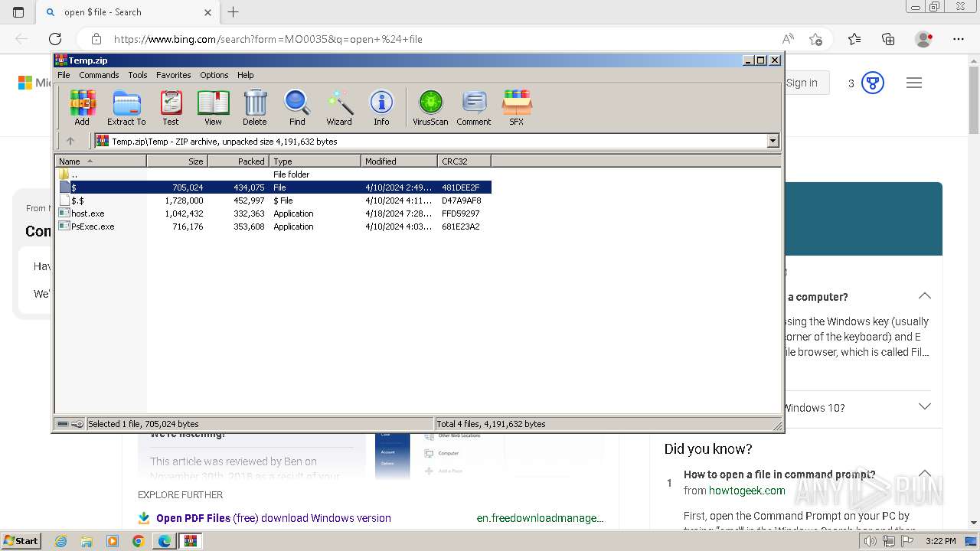Click the Extract To toolbar icon
980x551 pixels.
click(x=126, y=107)
